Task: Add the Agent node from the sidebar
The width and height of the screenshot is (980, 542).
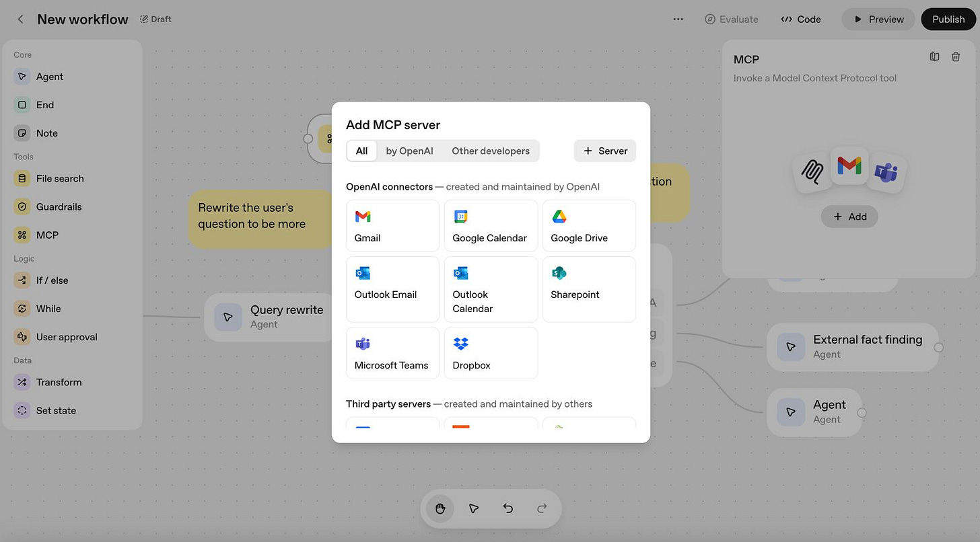Action: 72,77
